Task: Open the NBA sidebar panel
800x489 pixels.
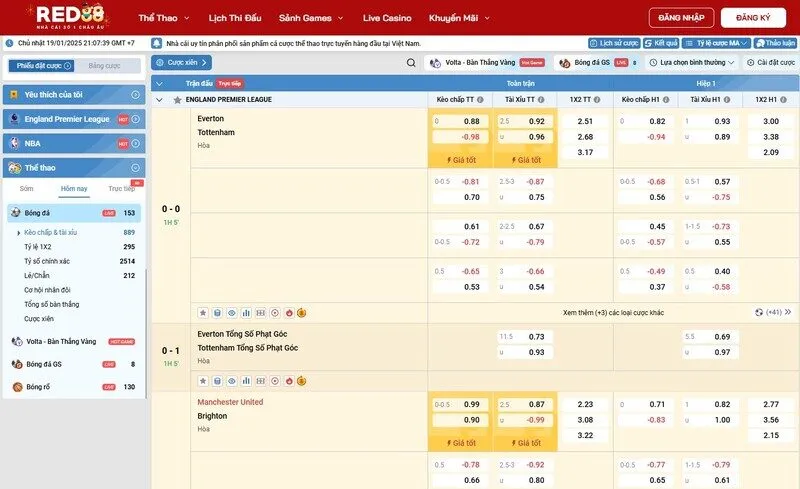Action: (74, 143)
